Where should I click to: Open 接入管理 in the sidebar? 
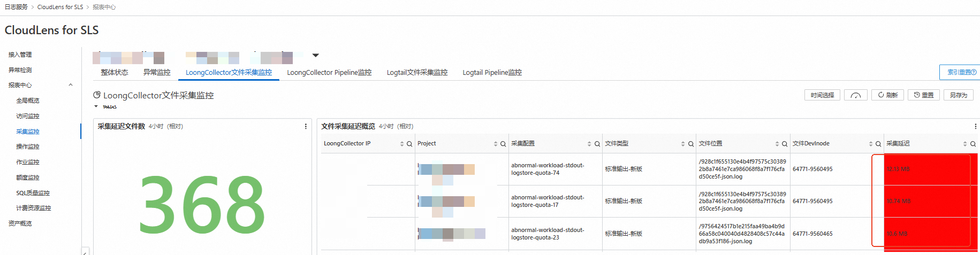click(x=20, y=55)
